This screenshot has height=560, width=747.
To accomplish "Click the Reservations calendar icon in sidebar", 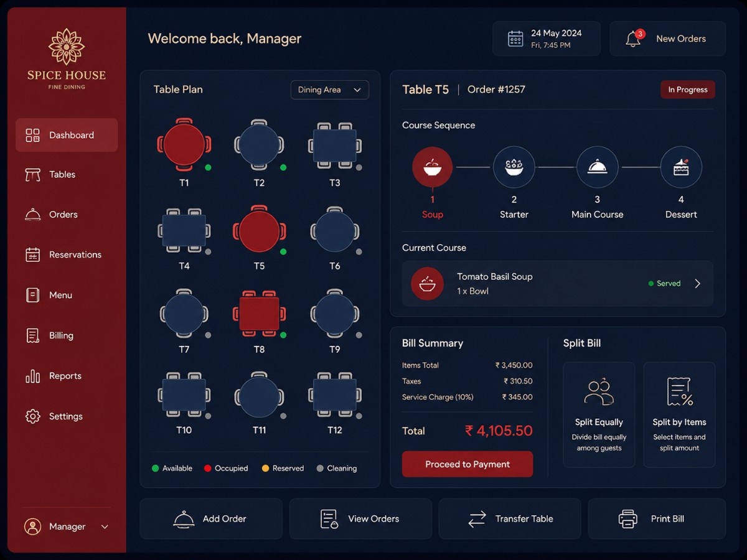I will (x=32, y=254).
